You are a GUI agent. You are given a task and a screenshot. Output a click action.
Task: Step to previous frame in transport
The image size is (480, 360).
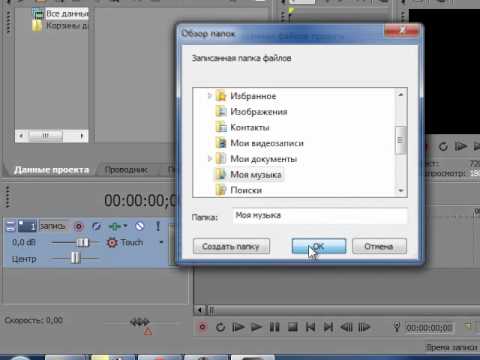click(347, 327)
